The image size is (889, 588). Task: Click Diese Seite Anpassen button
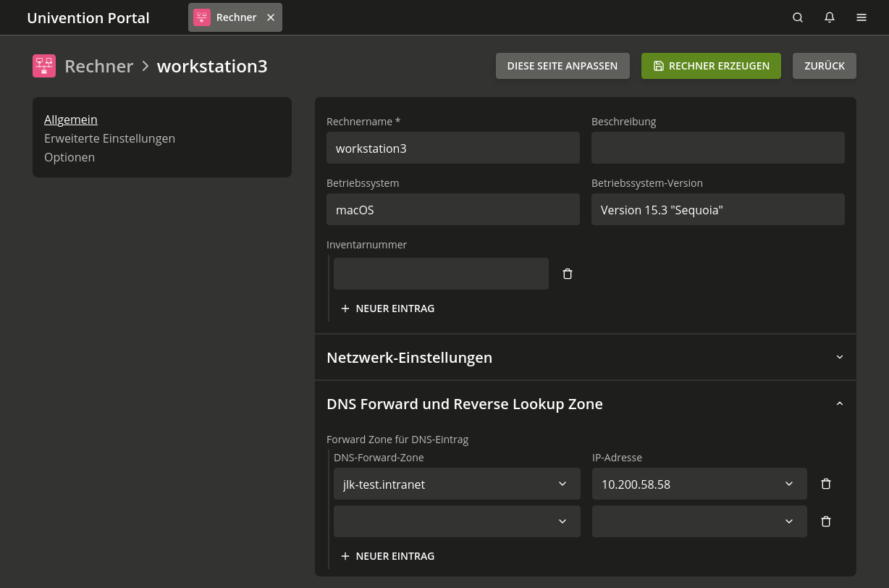[x=563, y=66]
